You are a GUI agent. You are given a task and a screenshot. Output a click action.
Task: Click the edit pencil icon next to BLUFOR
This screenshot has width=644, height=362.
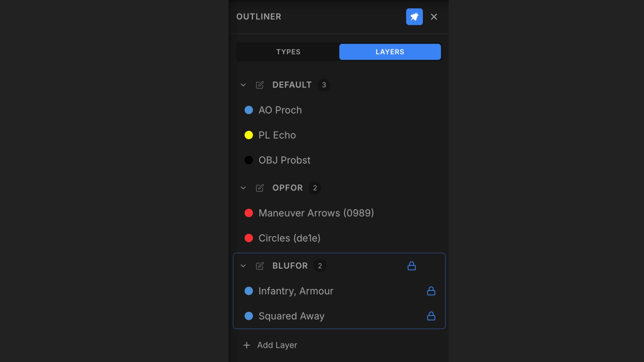coord(260,266)
